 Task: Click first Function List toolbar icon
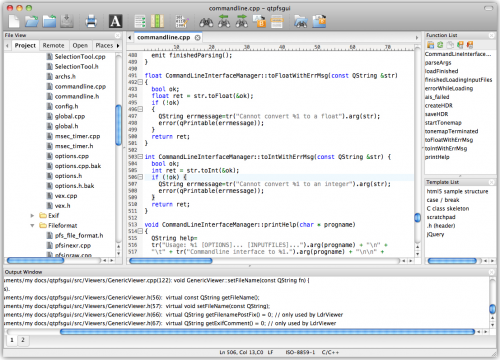tap(430, 45)
